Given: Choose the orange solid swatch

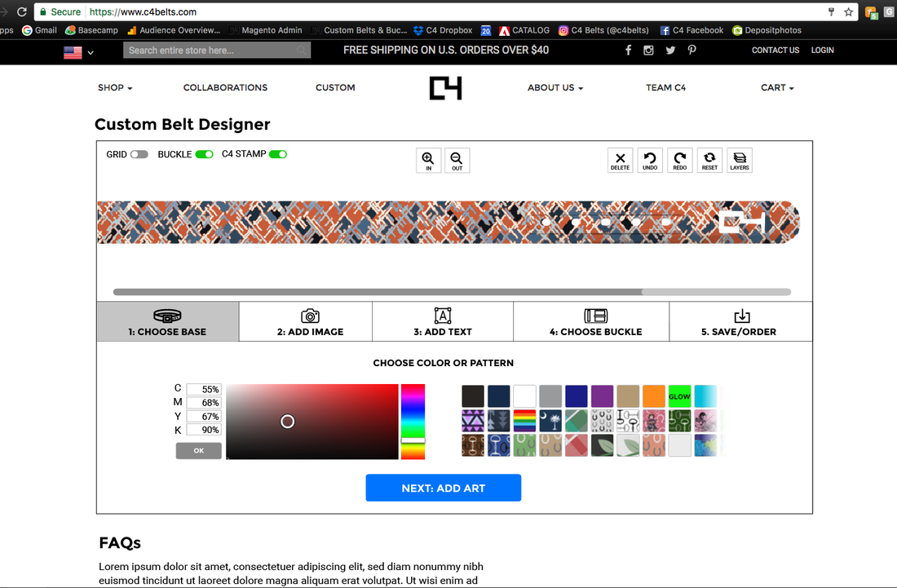Looking at the screenshot, I should (x=654, y=396).
